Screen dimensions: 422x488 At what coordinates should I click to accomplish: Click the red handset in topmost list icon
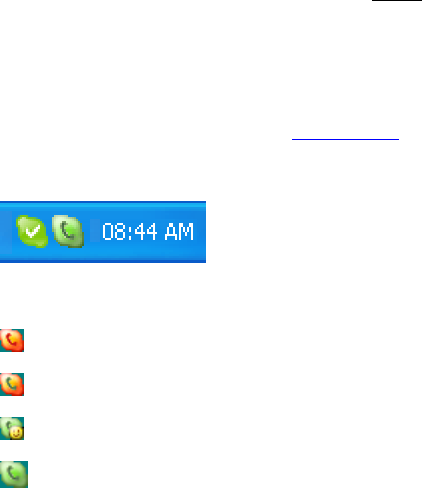point(11,339)
